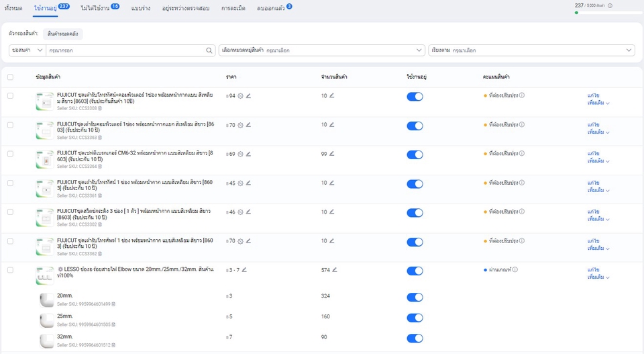Switch to the ไม่ได้ใช้งาน tab
Image resolution: width=644 pixels, height=354 pixels.
click(100, 8)
